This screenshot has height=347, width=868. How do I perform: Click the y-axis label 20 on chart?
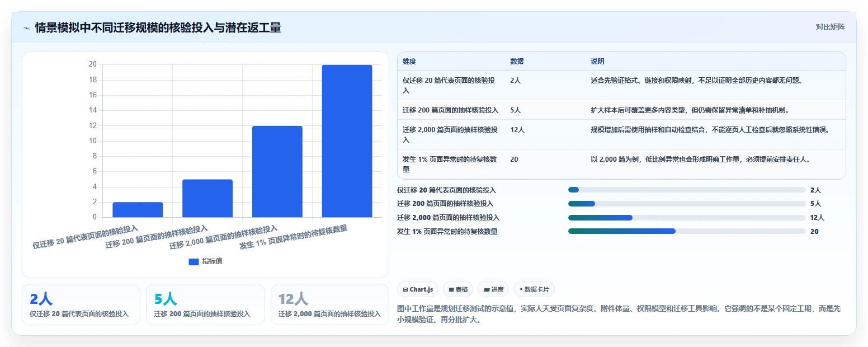[92, 64]
